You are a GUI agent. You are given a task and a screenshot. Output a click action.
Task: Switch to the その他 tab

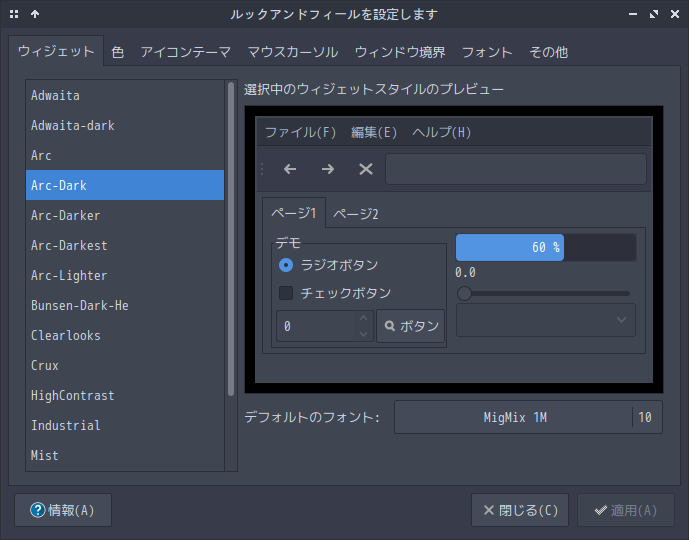pos(548,52)
